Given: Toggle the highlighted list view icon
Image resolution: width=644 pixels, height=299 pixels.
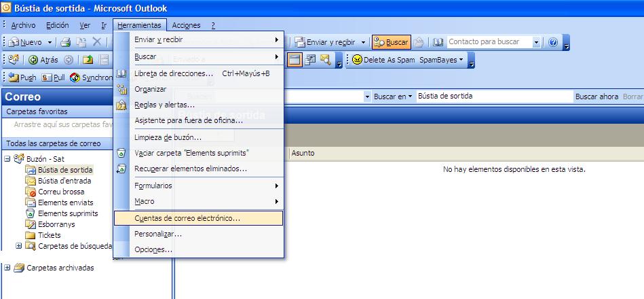Looking at the screenshot, I should 295,60.
